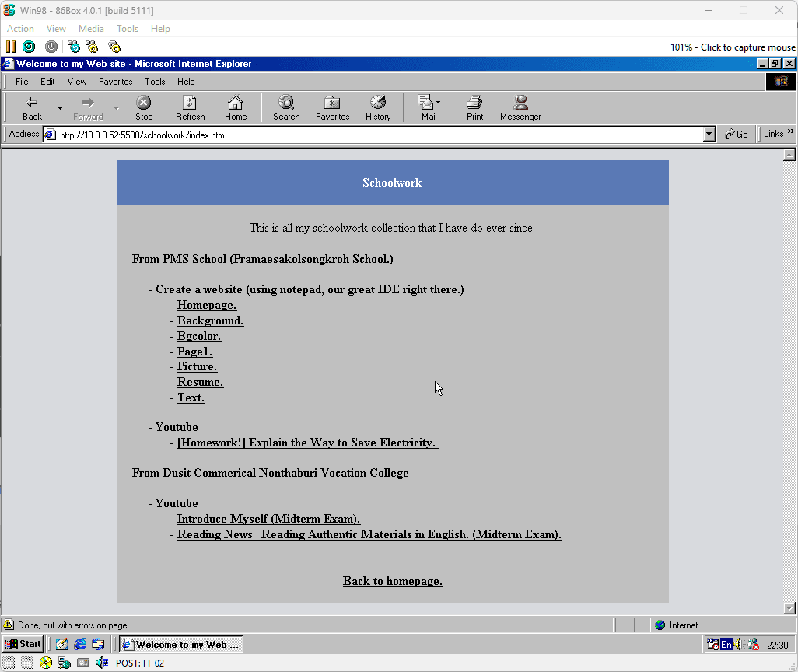Click the Print toolbar icon
The width and height of the screenshot is (798, 672).
point(474,107)
